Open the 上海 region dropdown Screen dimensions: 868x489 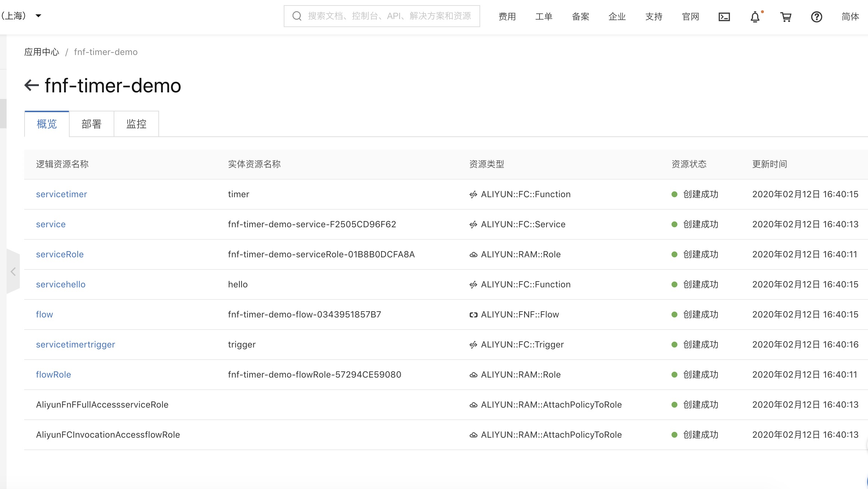point(21,16)
